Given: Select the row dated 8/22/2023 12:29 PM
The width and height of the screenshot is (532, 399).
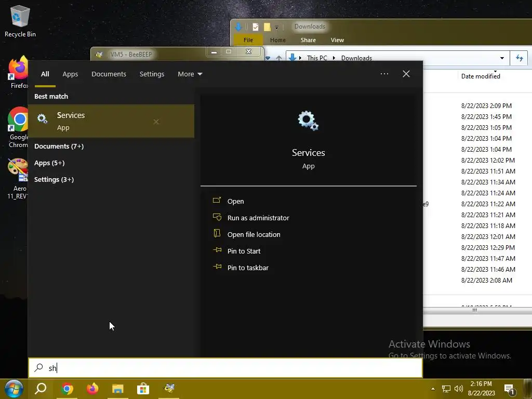Looking at the screenshot, I should (487, 247).
